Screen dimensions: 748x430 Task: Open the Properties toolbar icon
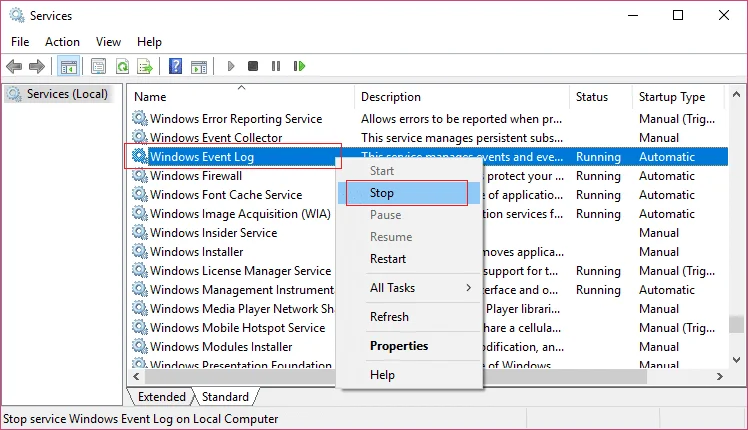[x=98, y=66]
